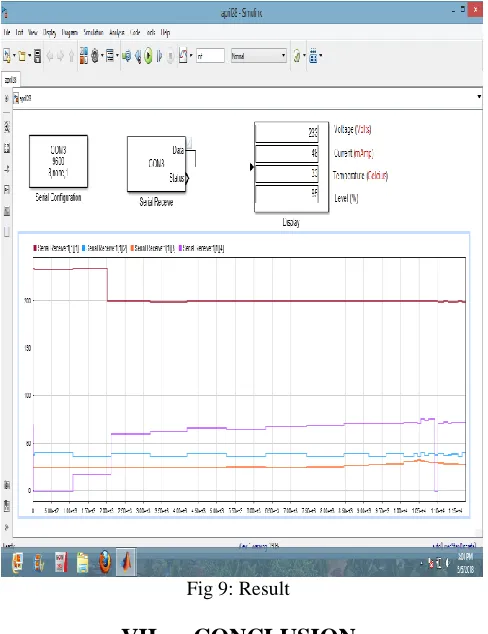Viewport: 488px width, 634px height.
Task: Click the Fit to View palette icon
Action: click(7, 148)
